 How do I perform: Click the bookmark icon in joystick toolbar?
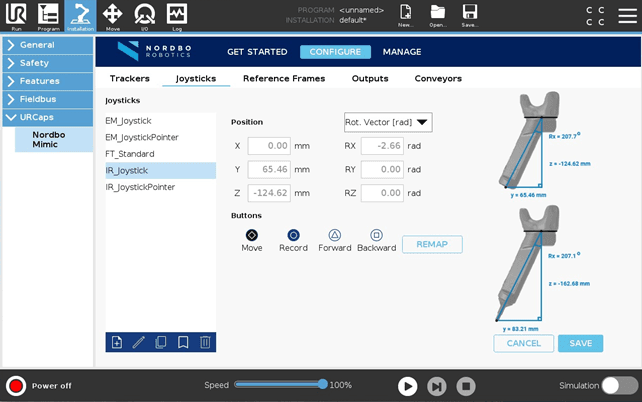coord(183,342)
